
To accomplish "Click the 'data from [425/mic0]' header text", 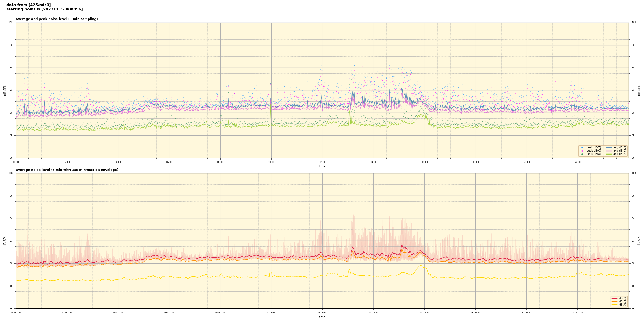I will [28, 5].
